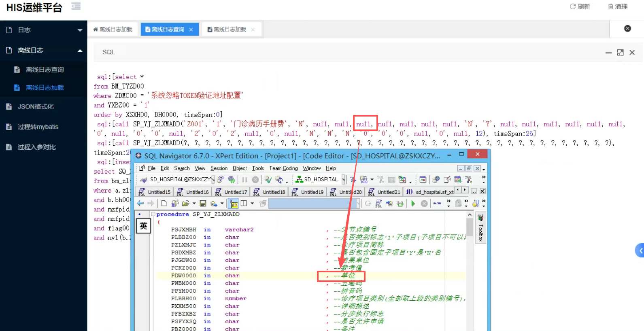Click the green Execute play icon
644x331 pixels.
pyautogui.click(x=413, y=204)
